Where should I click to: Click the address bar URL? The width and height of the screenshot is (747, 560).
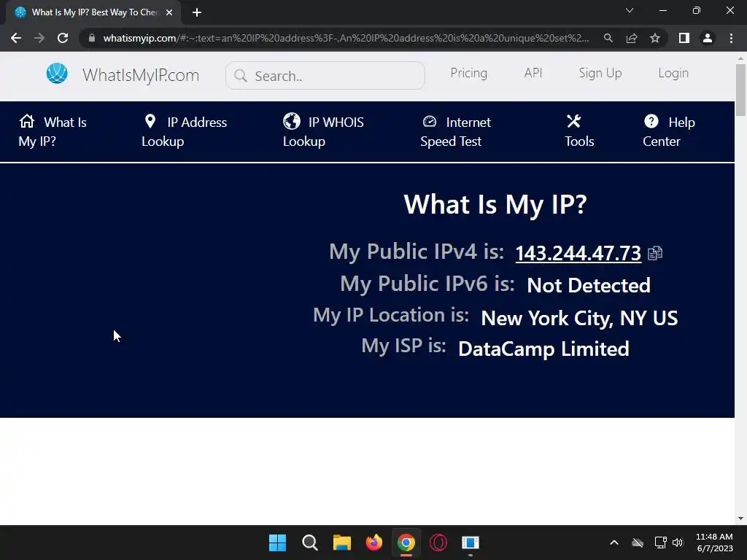click(x=346, y=38)
